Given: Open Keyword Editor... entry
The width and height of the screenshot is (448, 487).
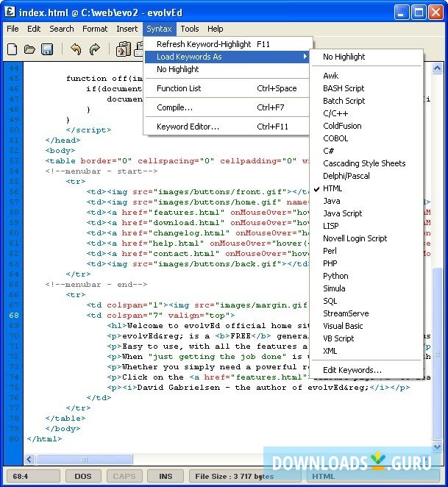Looking at the screenshot, I should tap(227, 127).
